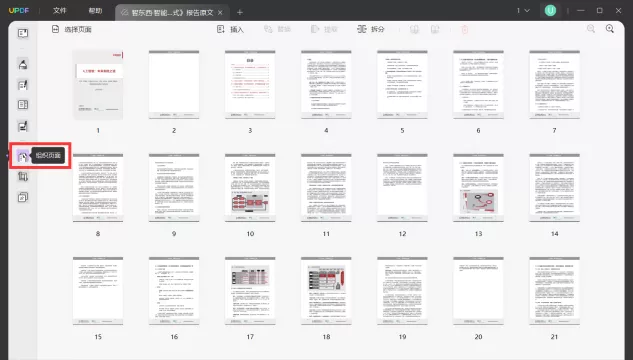Open the 文件 menu
633x360 pixels.
pos(59,10)
